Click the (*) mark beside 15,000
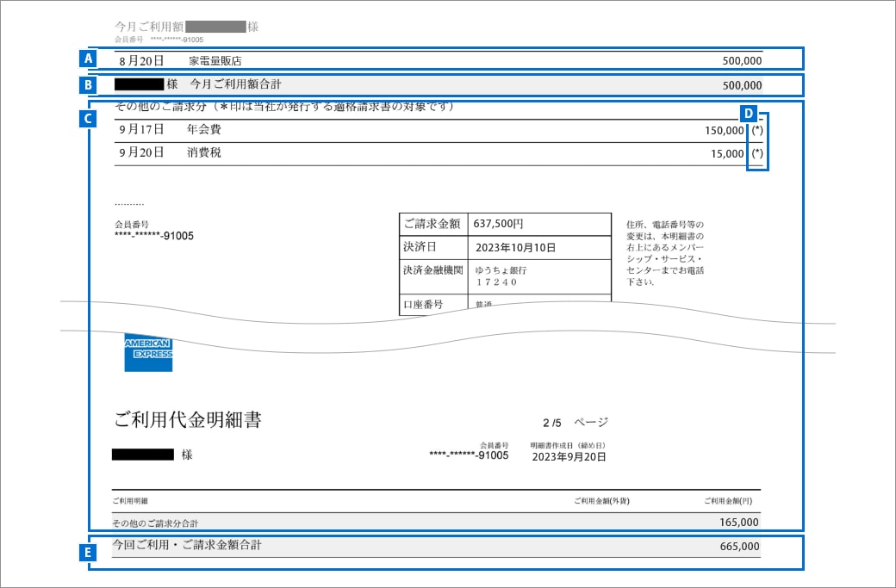 [x=756, y=154]
